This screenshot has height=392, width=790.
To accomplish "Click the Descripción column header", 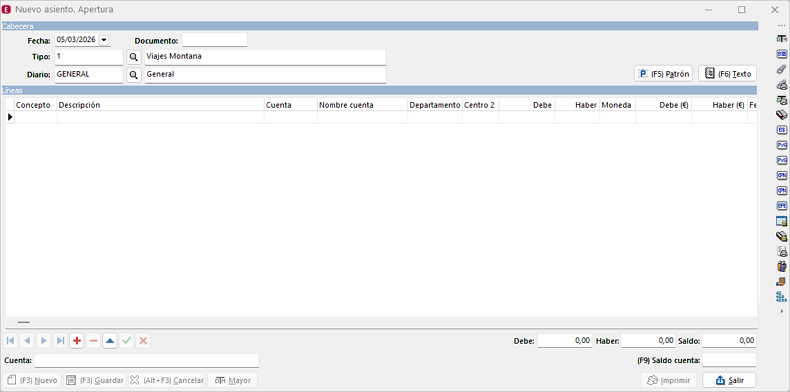I will pyautogui.click(x=160, y=105).
